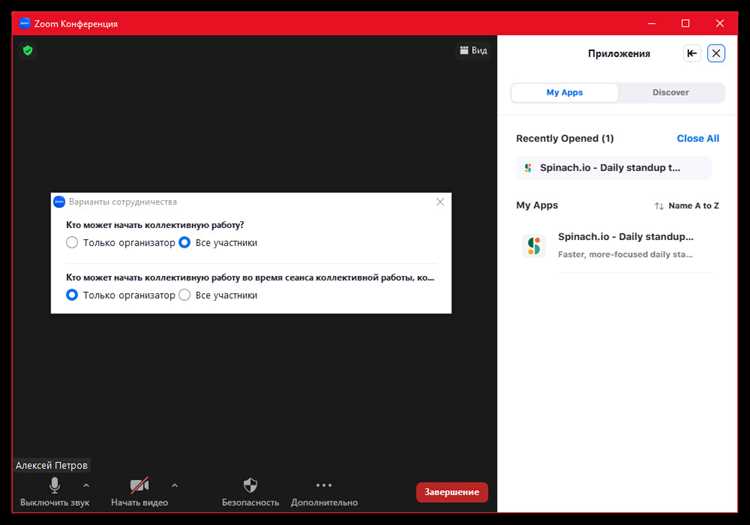Expand audio options arrow next to microphone
750x525 pixels.
[x=86, y=485]
